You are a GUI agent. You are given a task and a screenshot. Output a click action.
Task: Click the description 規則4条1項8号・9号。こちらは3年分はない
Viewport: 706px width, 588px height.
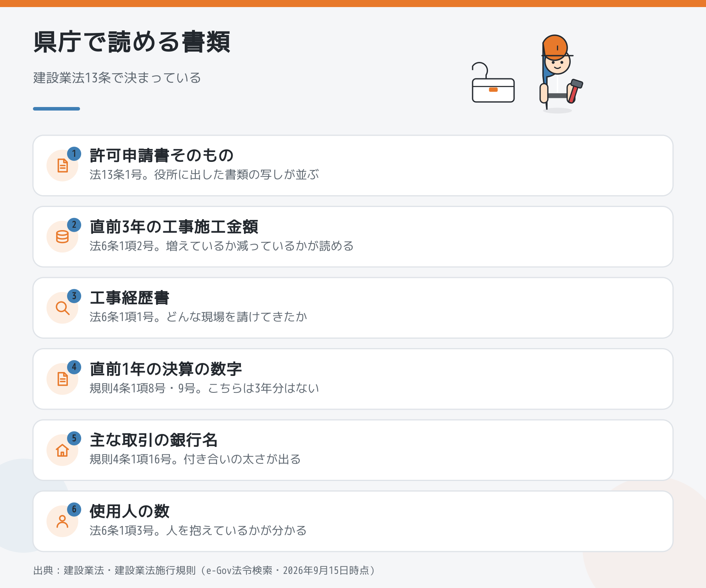tap(204, 388)
